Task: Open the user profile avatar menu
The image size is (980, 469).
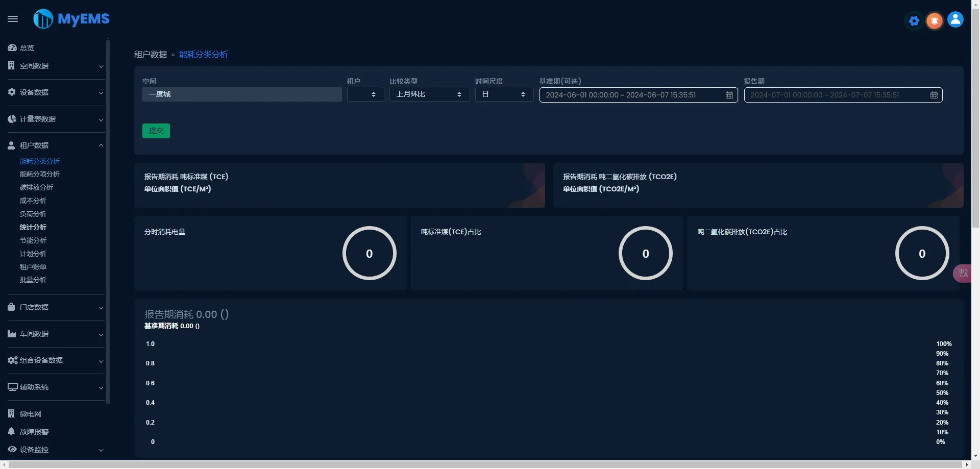Action: (x=955, y=19)
